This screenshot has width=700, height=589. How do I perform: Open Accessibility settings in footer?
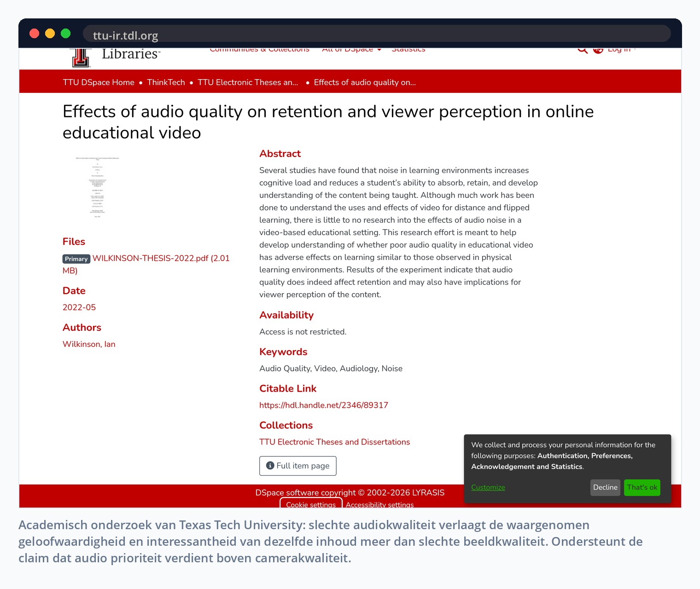click(380, 505)
